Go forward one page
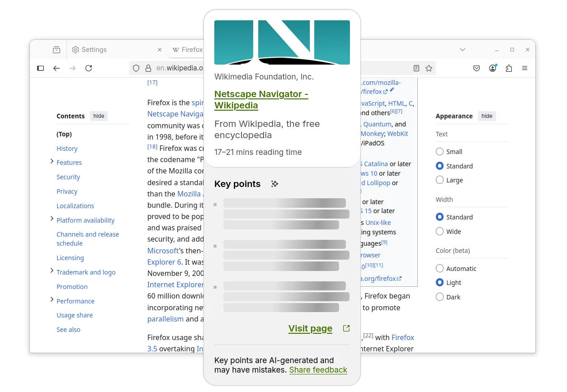This screenshot has height=392, width=567. coord(72,68)
